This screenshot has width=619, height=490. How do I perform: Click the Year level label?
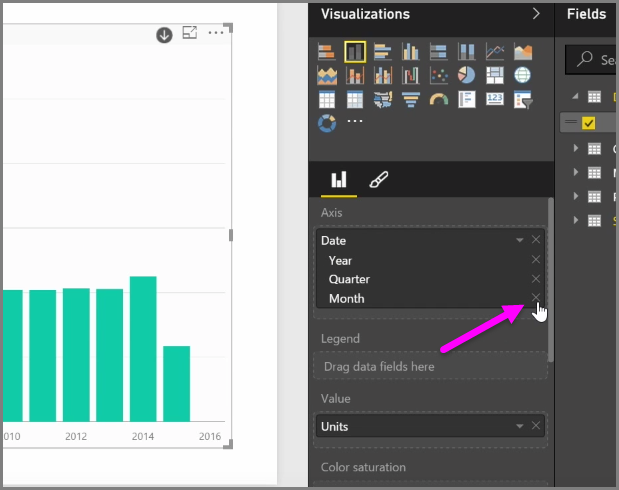click(340, 261)
